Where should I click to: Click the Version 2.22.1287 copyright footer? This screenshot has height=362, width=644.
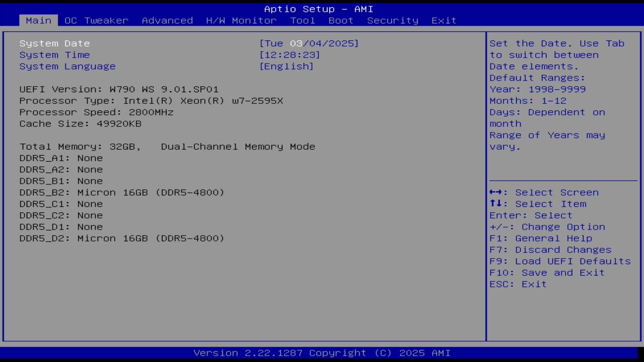click(322, 353)
